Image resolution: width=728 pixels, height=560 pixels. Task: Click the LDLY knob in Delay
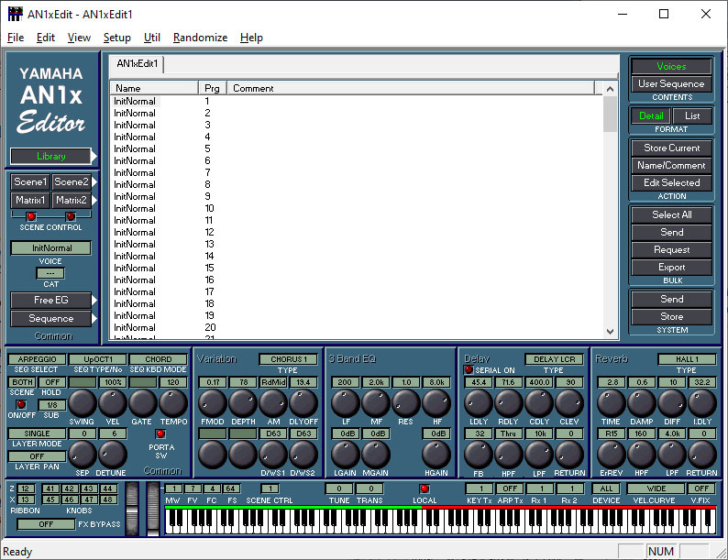pos(479,402)
